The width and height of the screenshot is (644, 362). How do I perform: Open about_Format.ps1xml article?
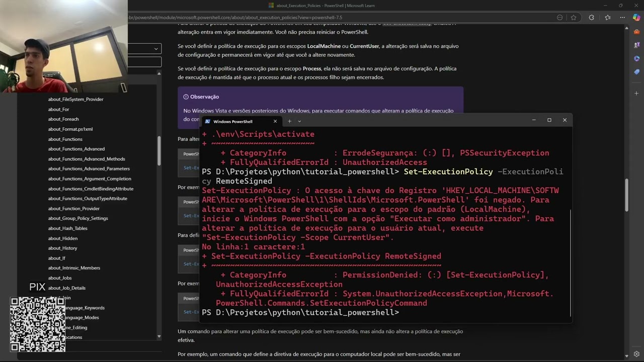point(70,129)
